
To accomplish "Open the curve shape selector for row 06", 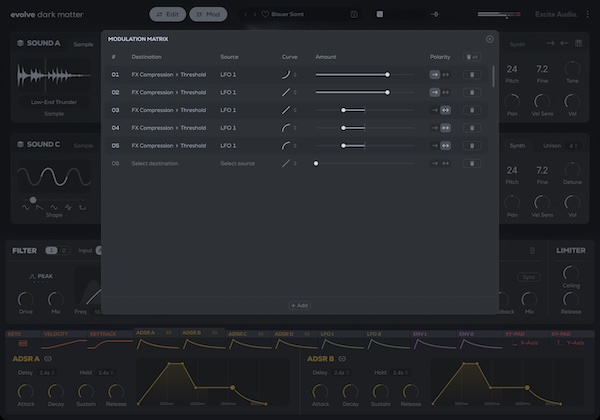I will coord(289,163).
